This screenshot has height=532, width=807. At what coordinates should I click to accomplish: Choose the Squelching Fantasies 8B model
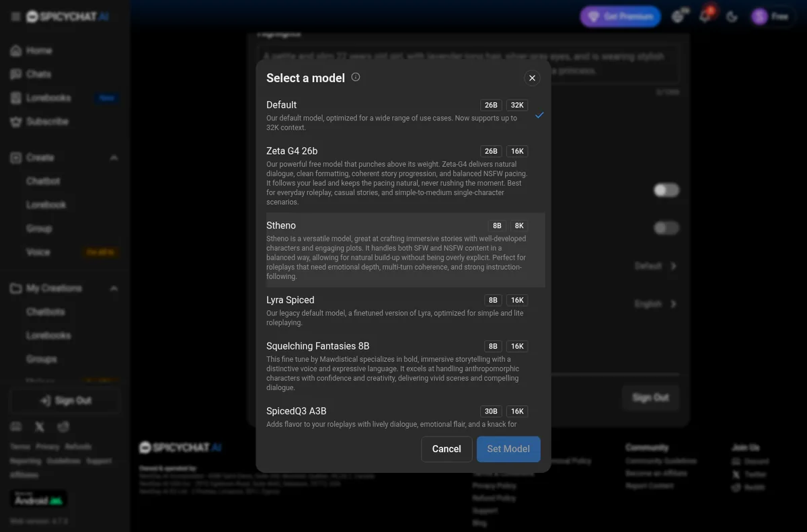406,367
